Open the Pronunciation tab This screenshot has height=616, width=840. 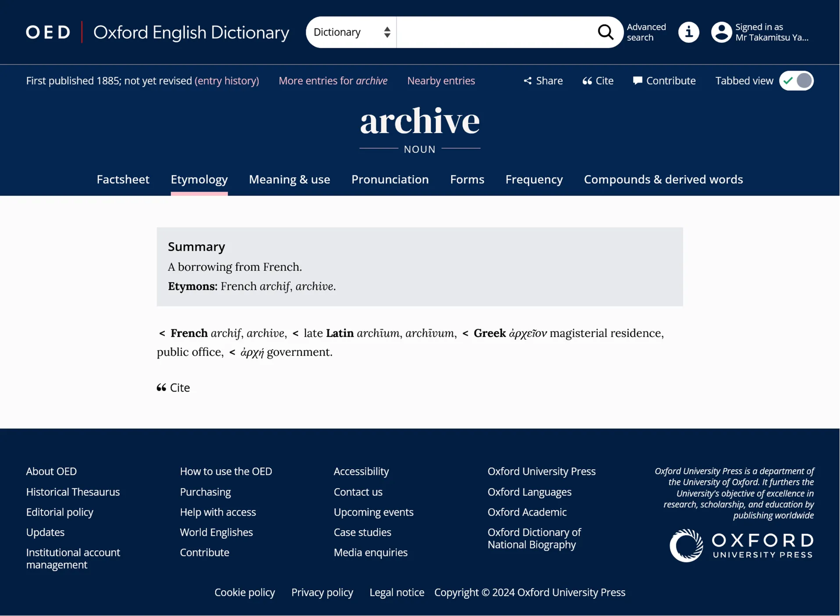tap(390, 179)
